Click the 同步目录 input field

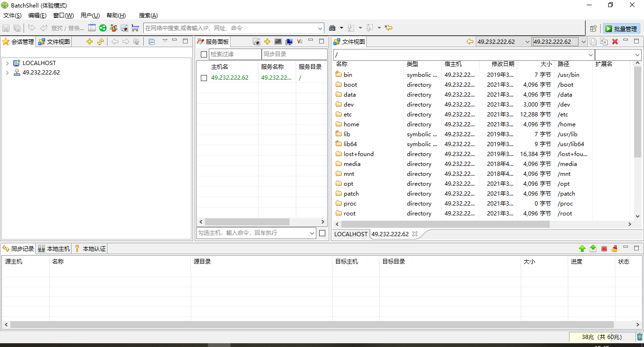click(294, 54)
